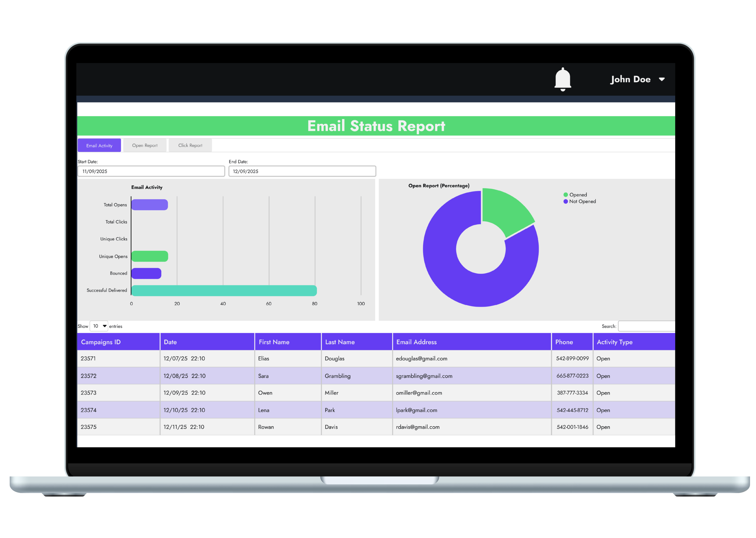The width and height of the screenshot is (756, 538).
Task: Click the edouglas@gmail.com email cell
Action: coord(421,358)
